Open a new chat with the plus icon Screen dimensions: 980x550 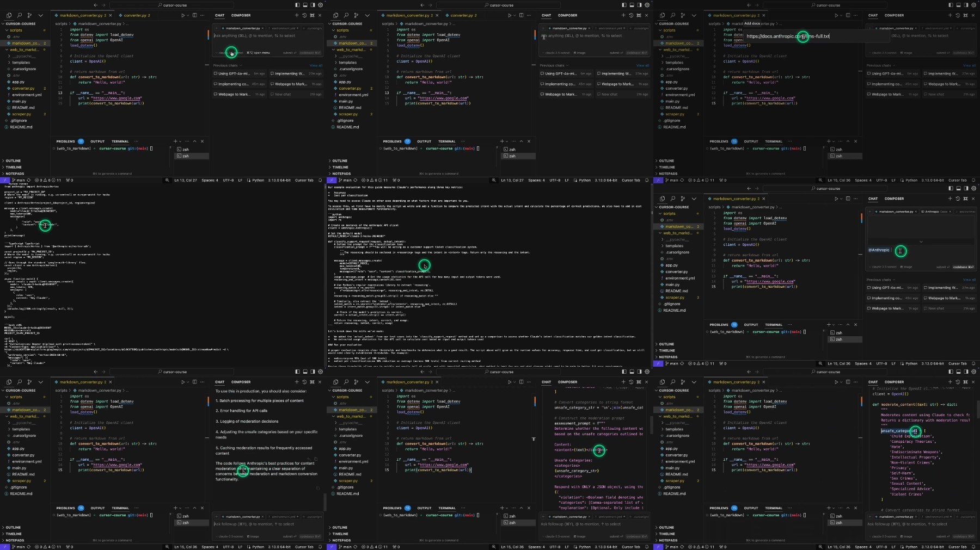point(297,15)
